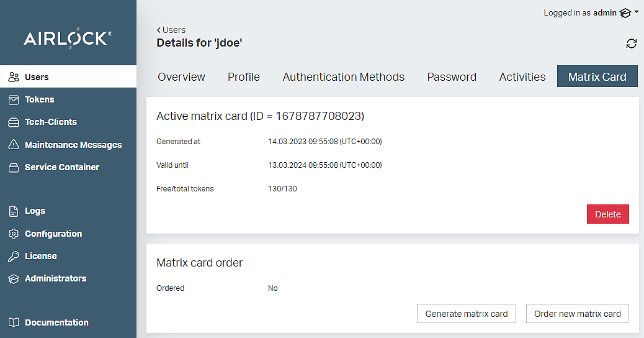This screenshot has height=338, width=644.
Task: Click Order new matrix card
Action: coord(577,314)
